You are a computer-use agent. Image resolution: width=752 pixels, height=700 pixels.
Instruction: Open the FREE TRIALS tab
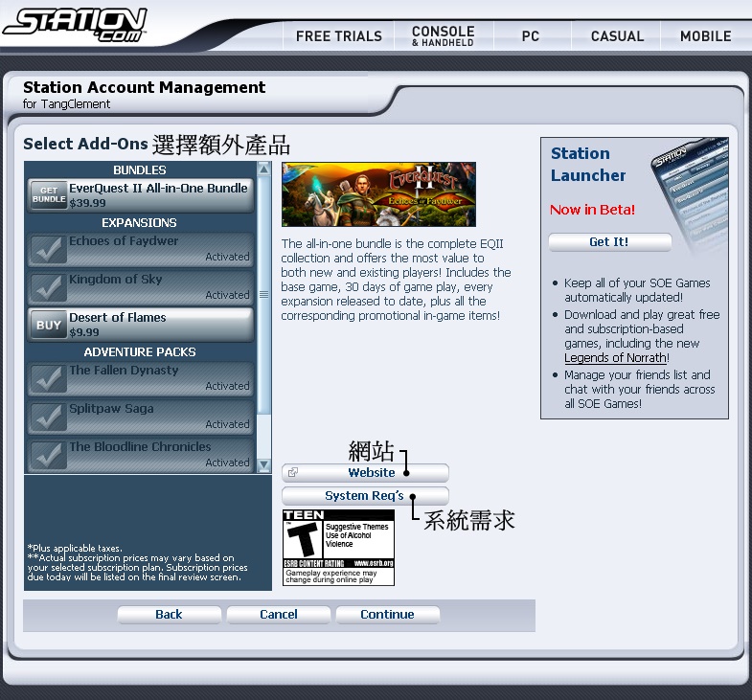pos(338,36)
